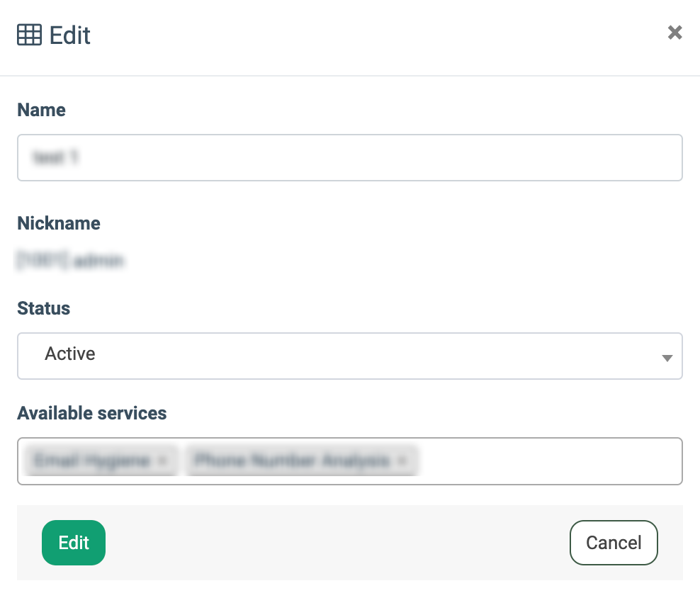Select the Phone Number Analysis tag
This screenshot has width=700, height=598.
[292, 461]
